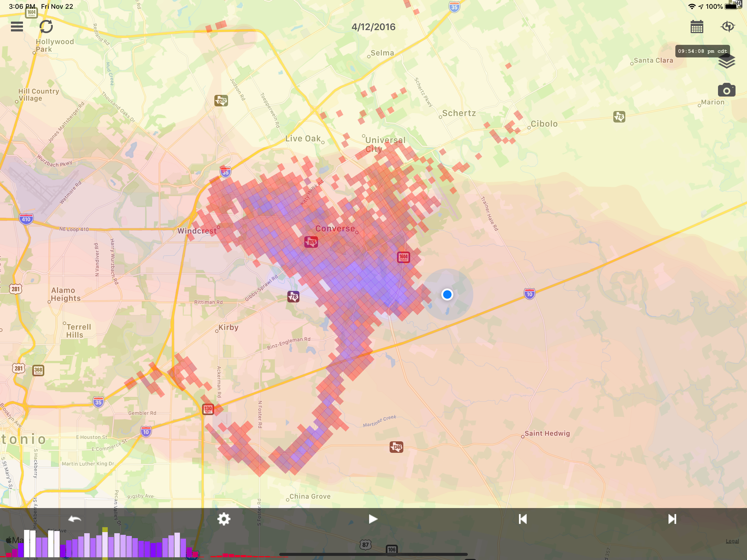Tap the locate-me compass icon
The height and width of the screenshot is (560, 747).
pos(727,26)
